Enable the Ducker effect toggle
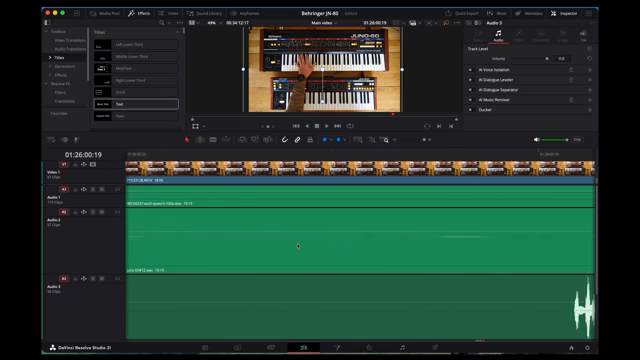 click(470, 110)
